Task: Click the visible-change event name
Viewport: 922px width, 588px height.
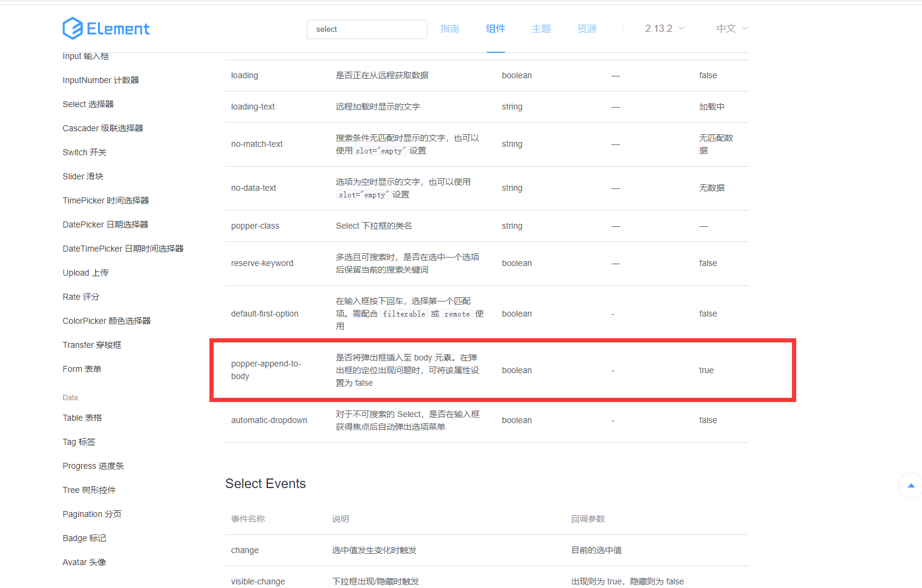Action: pyautogui.click(x=258, y=581)
